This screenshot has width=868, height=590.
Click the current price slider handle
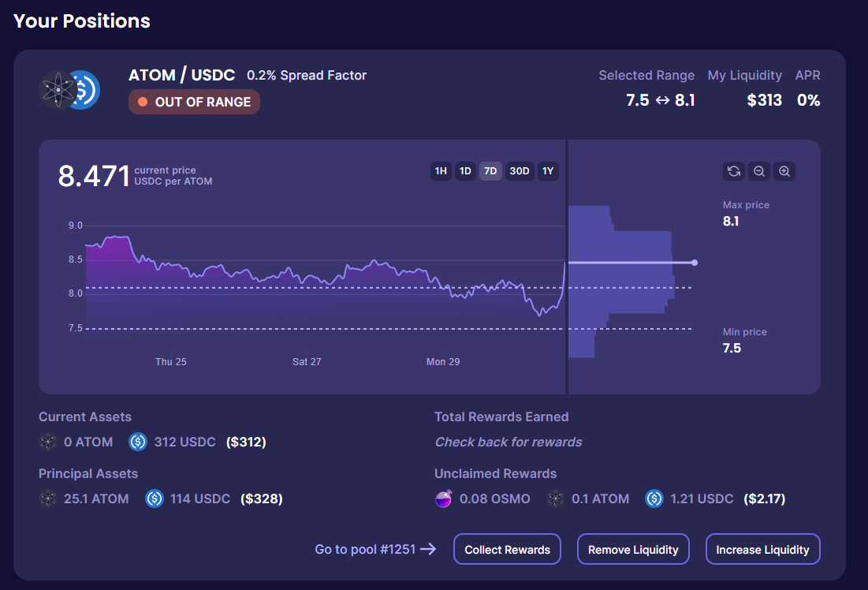[694, 263]
